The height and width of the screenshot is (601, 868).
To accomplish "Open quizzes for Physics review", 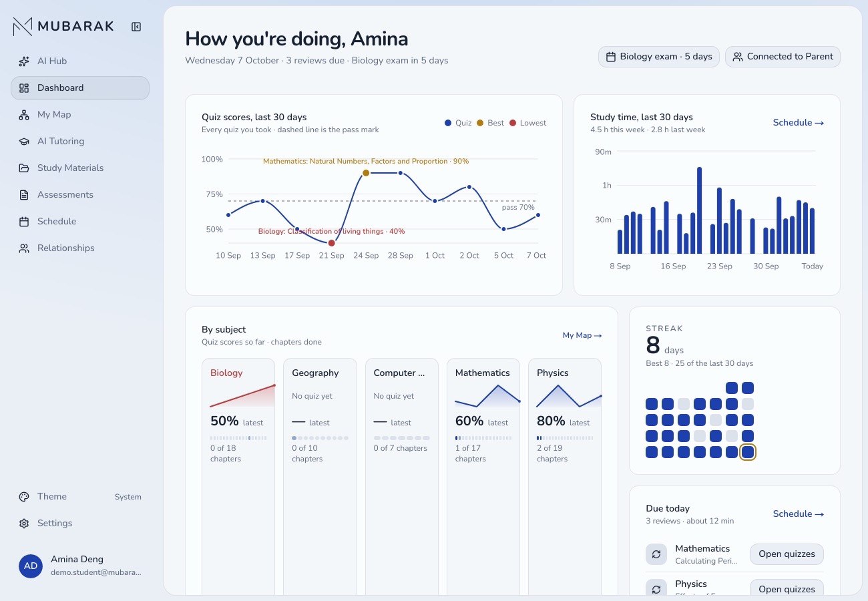I will pos(787,589).
